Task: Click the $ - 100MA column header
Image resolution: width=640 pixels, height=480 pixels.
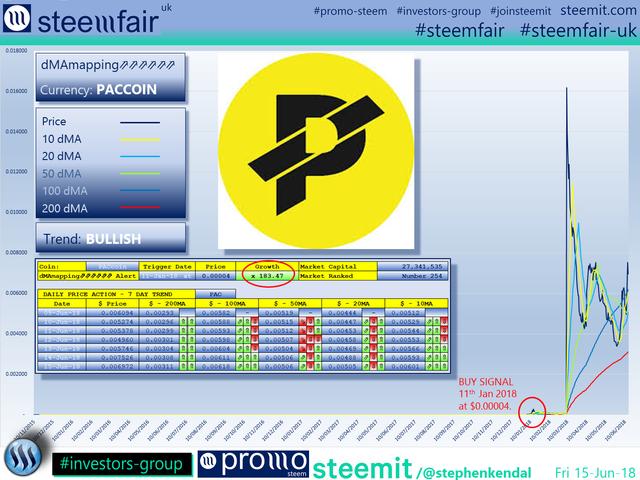Action: (227, 303)
